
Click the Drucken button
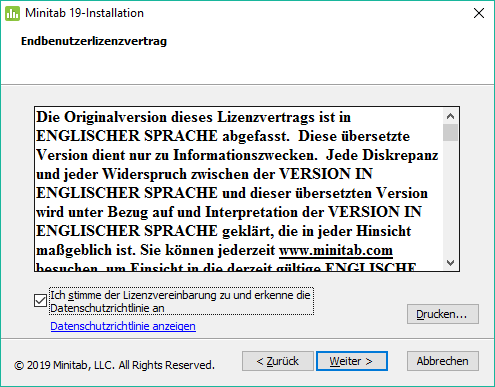[443, 314]
